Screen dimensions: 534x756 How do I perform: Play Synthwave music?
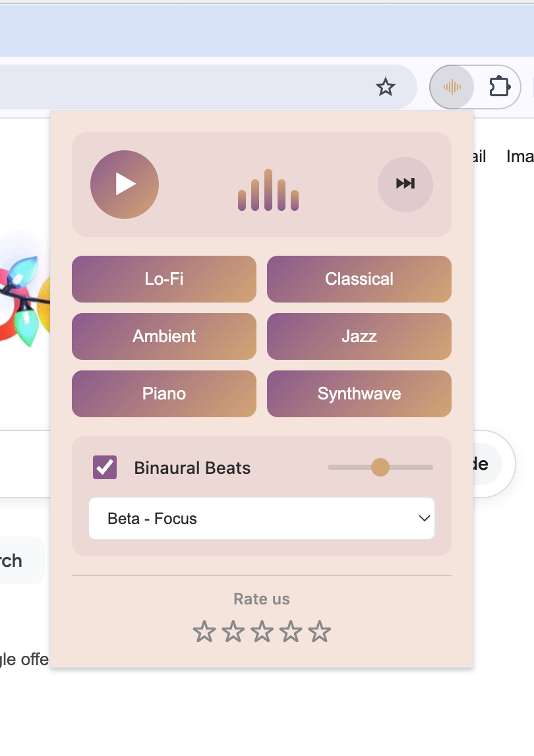[359, 393]
